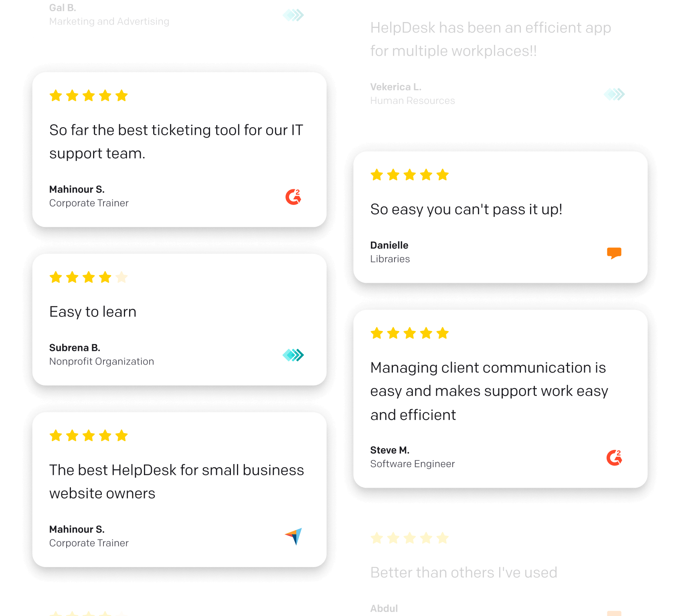Click the paper-plane arrow logo on small business review
The height and width of the screenshot is (616, 680).
click(293, 536)
